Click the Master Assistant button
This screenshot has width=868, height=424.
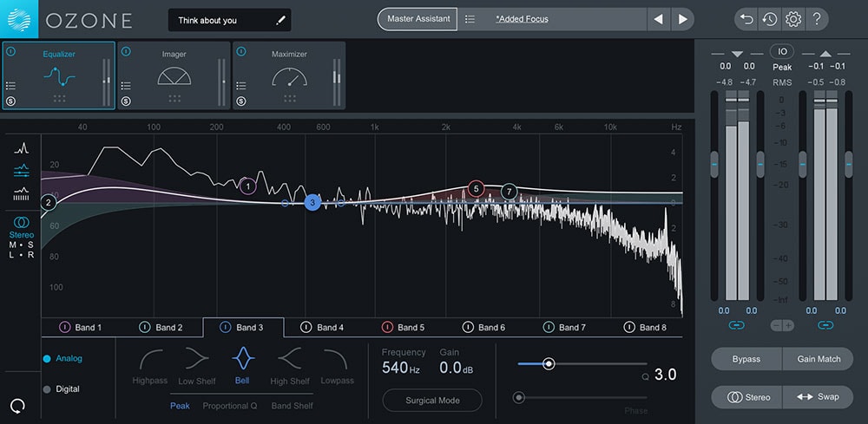[x=418, y=19]
